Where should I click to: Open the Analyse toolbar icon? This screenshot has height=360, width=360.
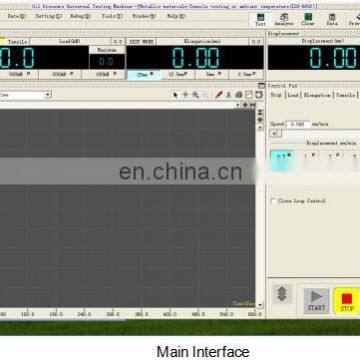[x=284, y=20]
